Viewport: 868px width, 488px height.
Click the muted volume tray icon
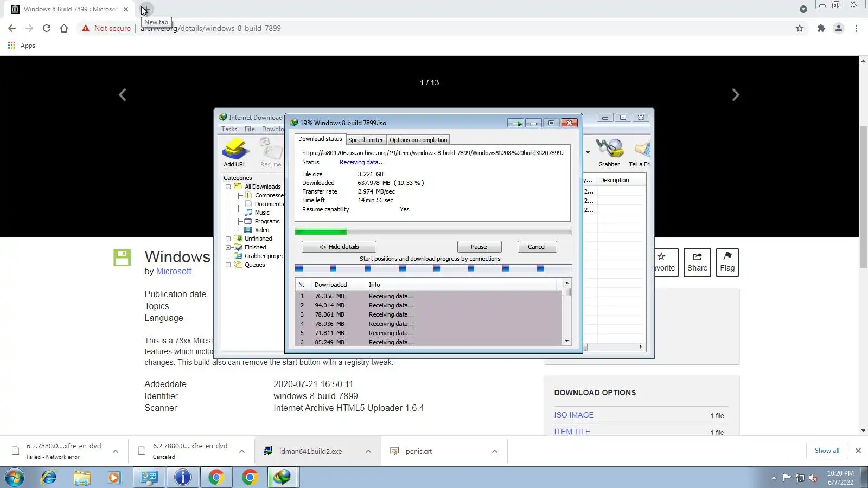813,478
